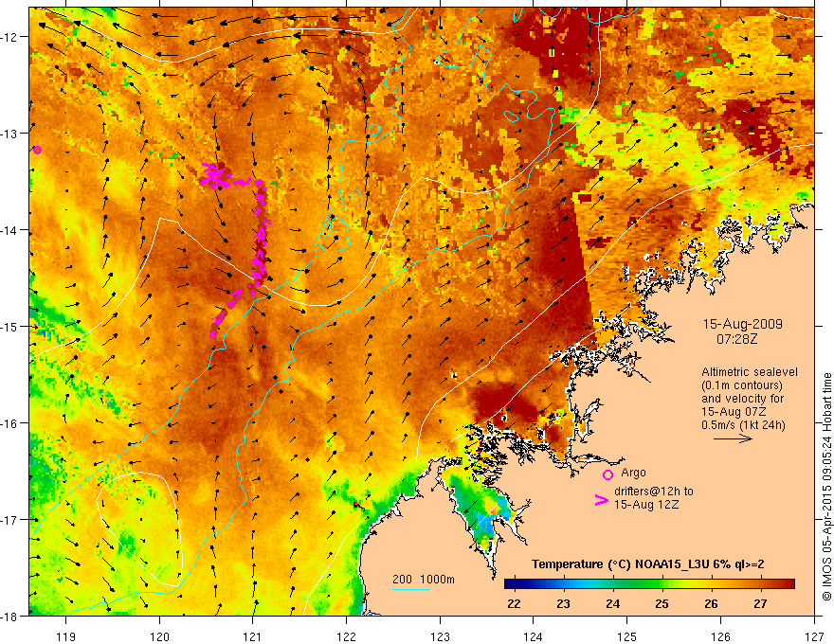Image resolution: width=834 pixels, height=644 pixels.
Task: Click latitude axis label -16
Action: click(x=9, y=423)
